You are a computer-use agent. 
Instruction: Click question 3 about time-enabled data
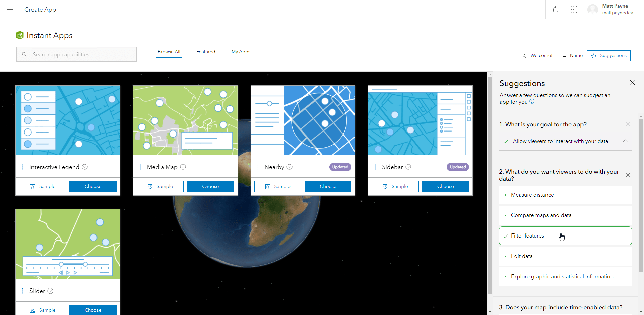561,307
